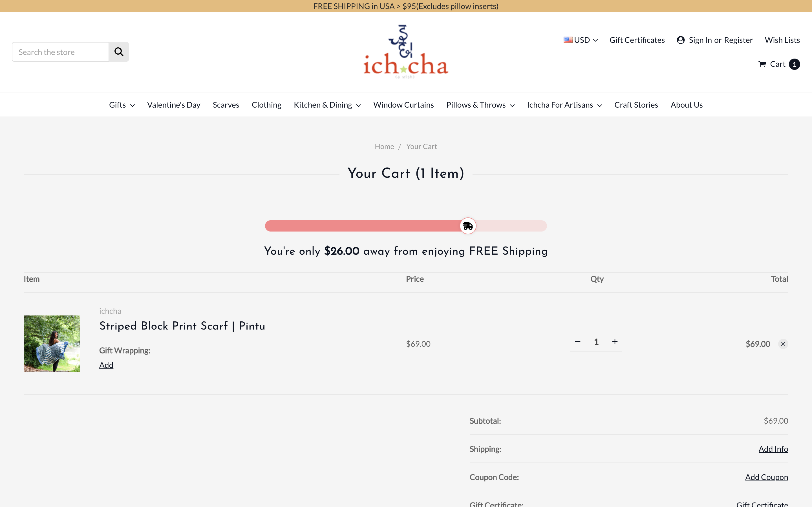812x507 pixels.
Task: Click the user account icon
Action: coord(680,40)
